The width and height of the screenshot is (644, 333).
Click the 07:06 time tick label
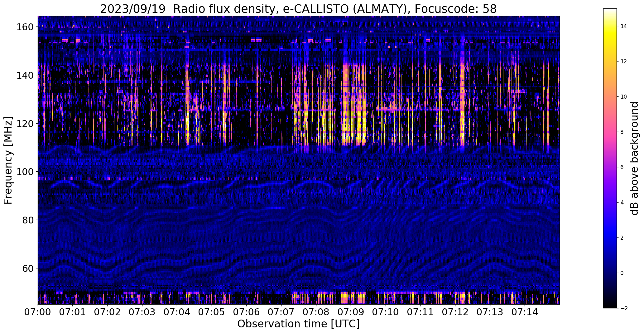pyautogui.click(x=247, y=312)
